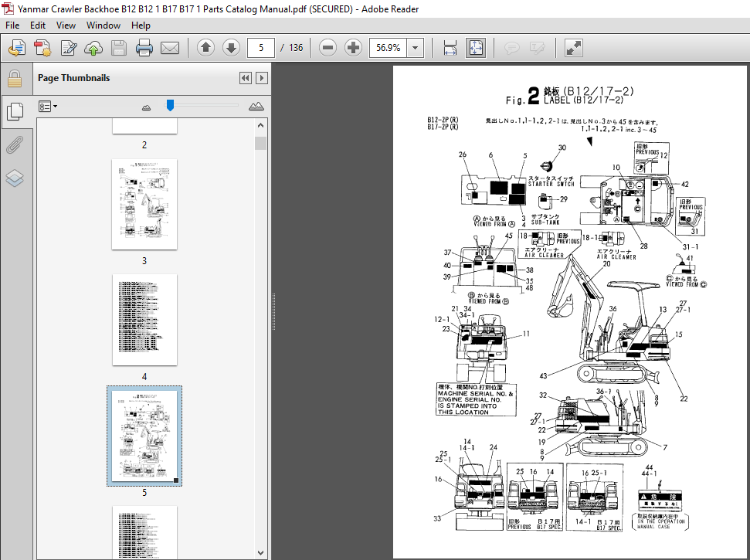Screen dimensions: 750x560
Task: Print the document with printer icon
Action: tap(144, 48)
